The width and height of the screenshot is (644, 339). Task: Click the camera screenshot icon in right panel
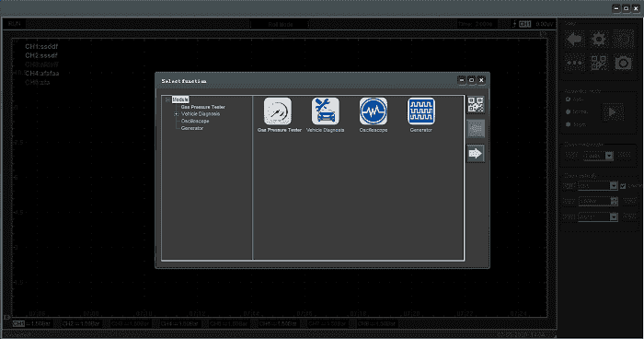(623, 63)
